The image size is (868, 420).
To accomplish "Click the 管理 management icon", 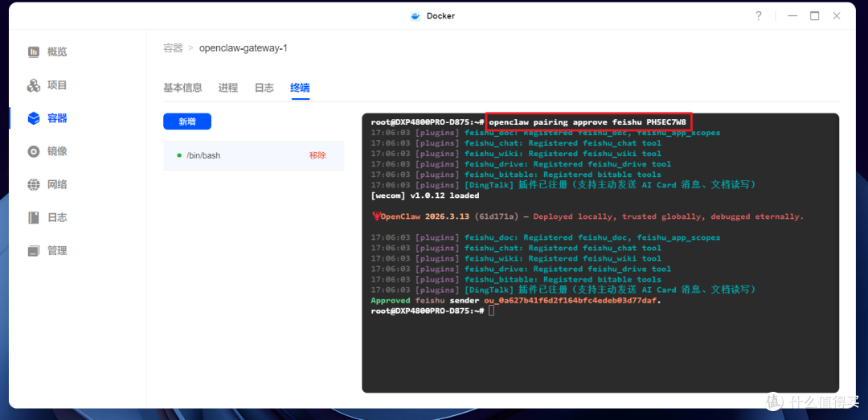I will [34, 251].
